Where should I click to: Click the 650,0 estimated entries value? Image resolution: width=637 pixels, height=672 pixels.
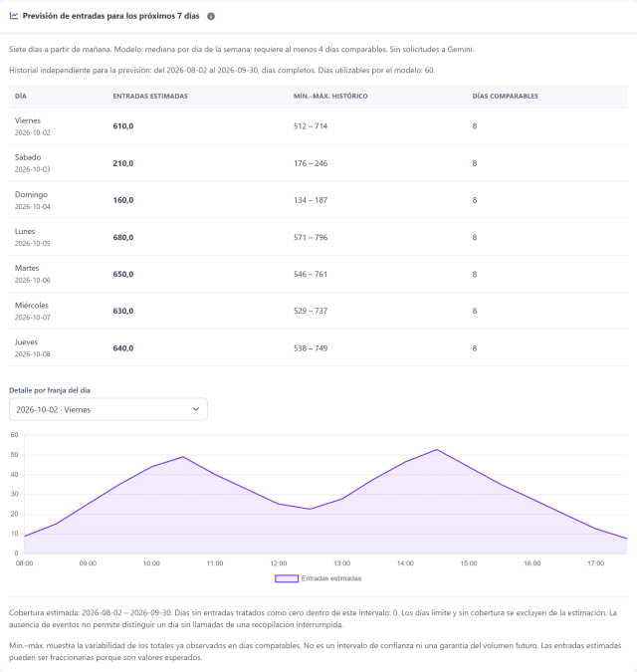[123, 275]
